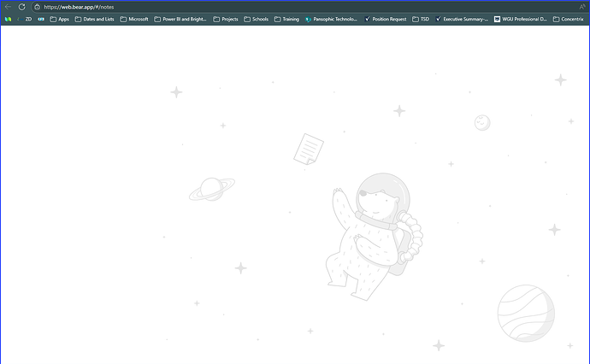590x364 pixels.
Task: Open the Training bookmarks folder
Action: point(286,19)
